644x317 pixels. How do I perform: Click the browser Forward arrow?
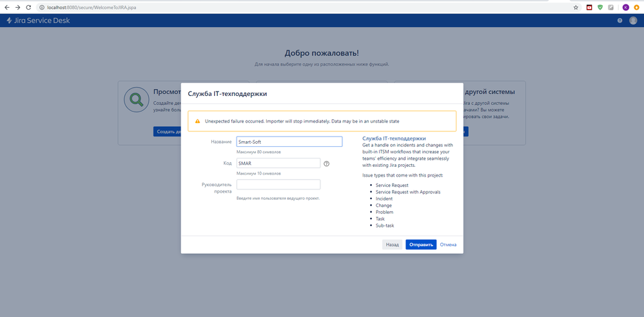coord(17,7)
